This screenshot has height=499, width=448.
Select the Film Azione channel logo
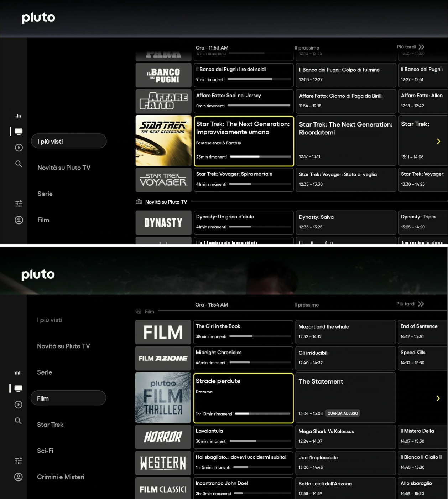point(163,358)
